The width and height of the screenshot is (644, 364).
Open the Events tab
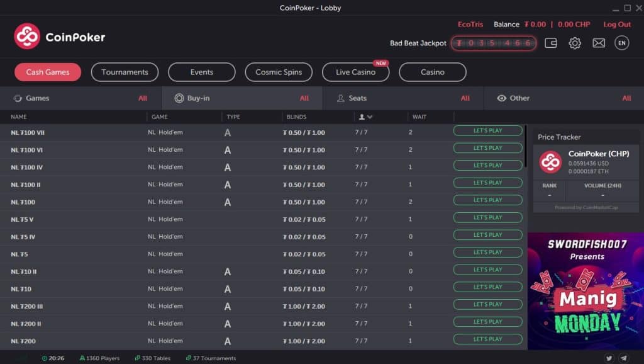(202, 72)
